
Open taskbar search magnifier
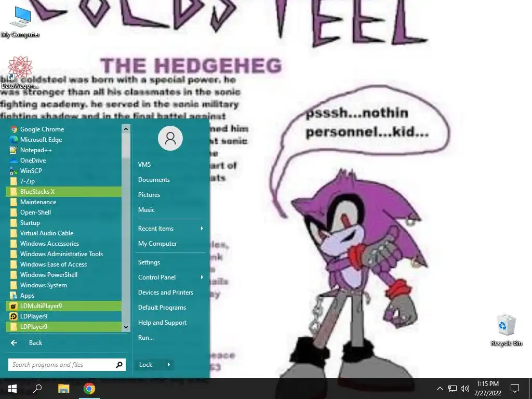pyautogui.click(x=37, y=389)
